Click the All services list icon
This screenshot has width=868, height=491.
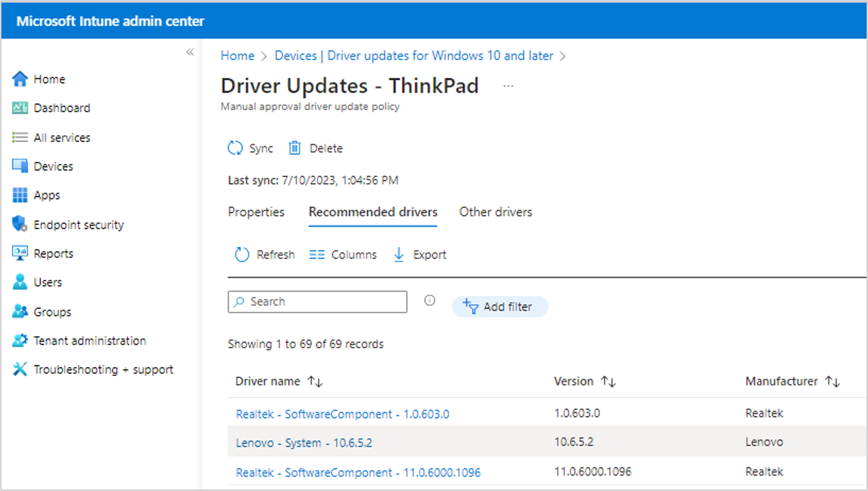click(x=20, y=137)
